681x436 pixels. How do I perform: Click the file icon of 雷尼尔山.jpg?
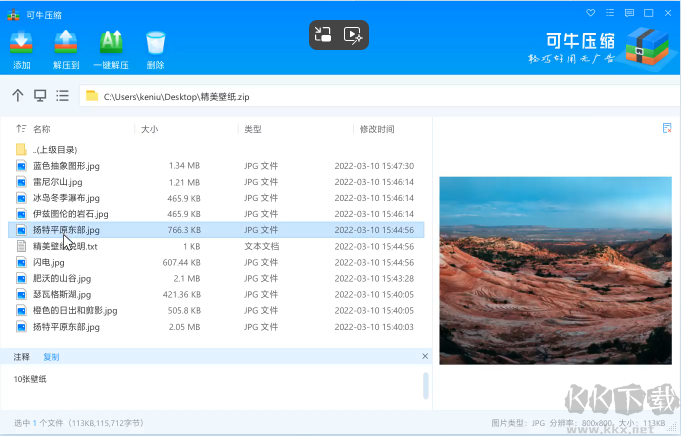coord(21,182)
